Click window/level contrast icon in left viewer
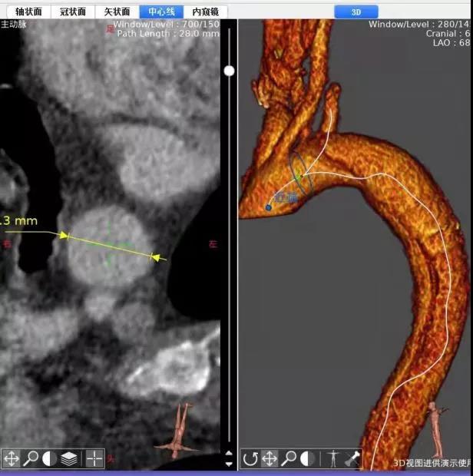 [49, 459]
